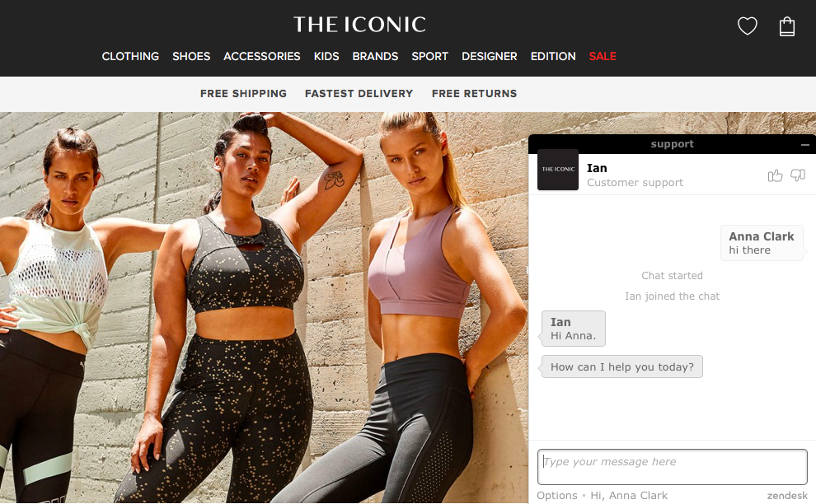Click the zendesk link in chat footer
The image size is (816, 504).
click(787, 495)
